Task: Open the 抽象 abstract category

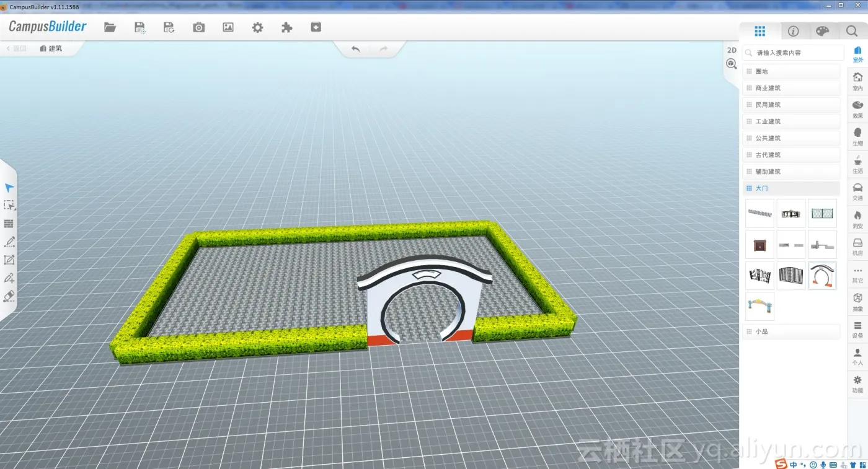Action: click(x=857, y=302)
